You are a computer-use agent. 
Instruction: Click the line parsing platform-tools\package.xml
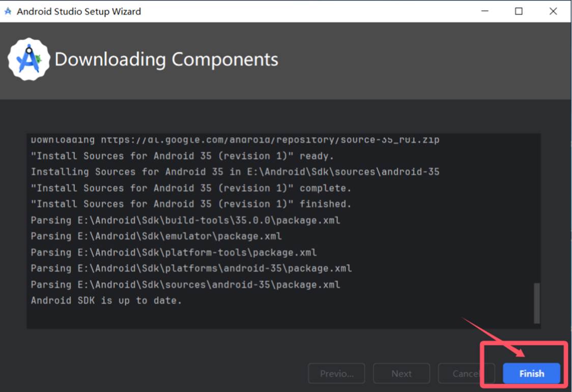[174, 252]
